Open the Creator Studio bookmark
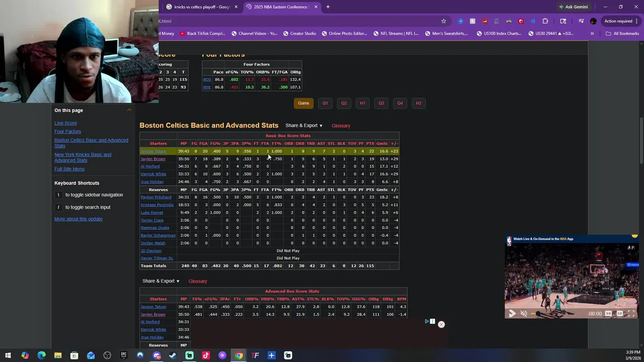 pyautogui.click(x=299, y=34)
